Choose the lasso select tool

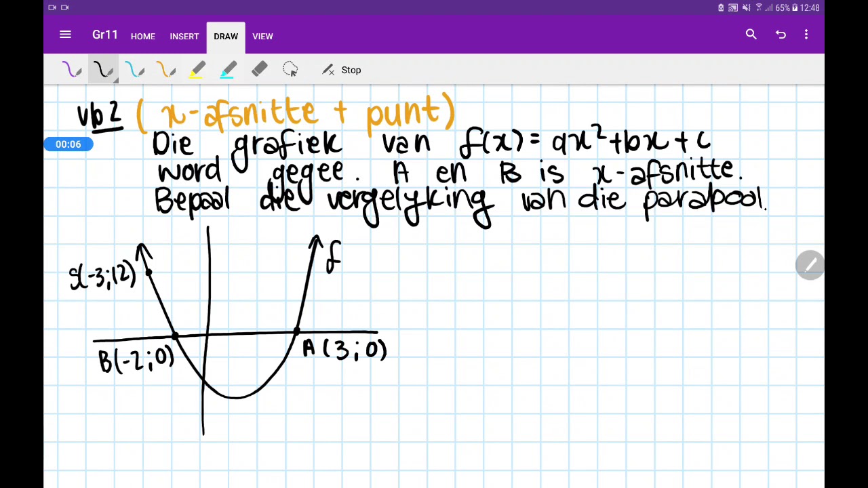click(x=290, y=70)
